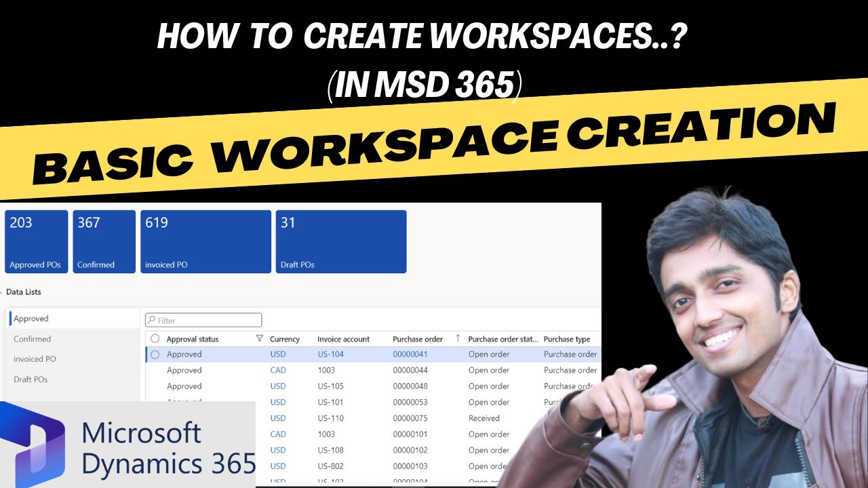
Task: Click Approved status in row 00000041
Action: [184, 354]
